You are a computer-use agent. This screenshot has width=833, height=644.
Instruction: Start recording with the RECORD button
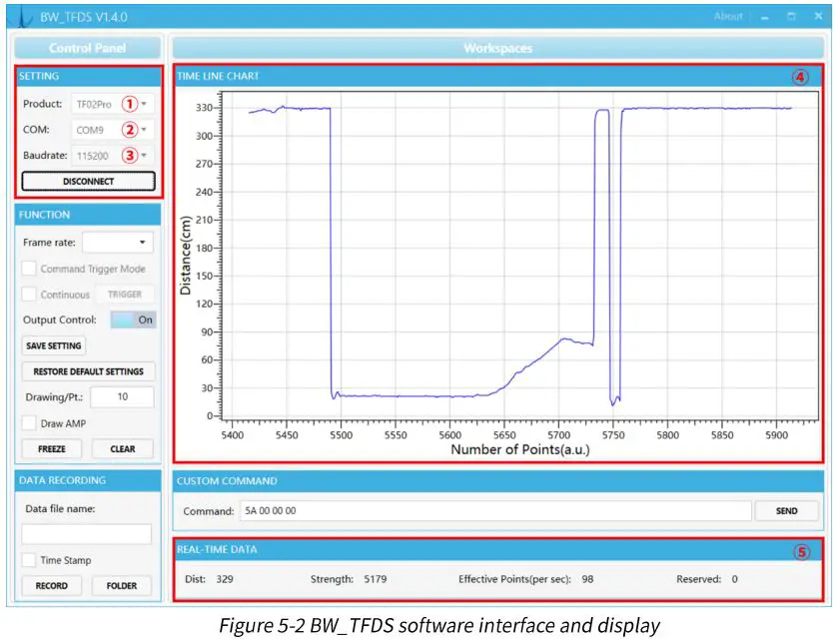(51, 586)
